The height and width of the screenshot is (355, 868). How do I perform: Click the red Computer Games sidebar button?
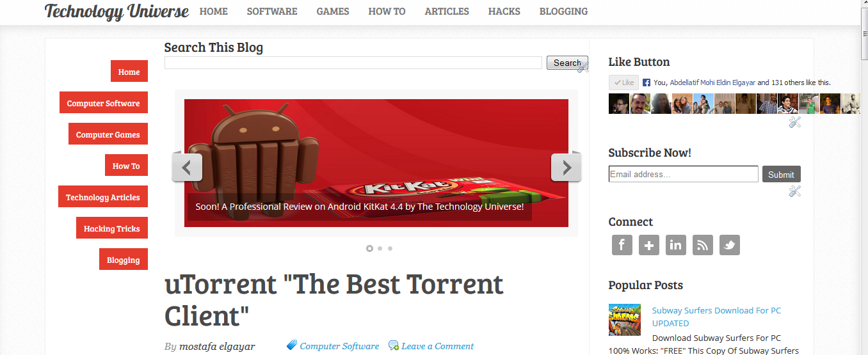(x=108, y=134)
